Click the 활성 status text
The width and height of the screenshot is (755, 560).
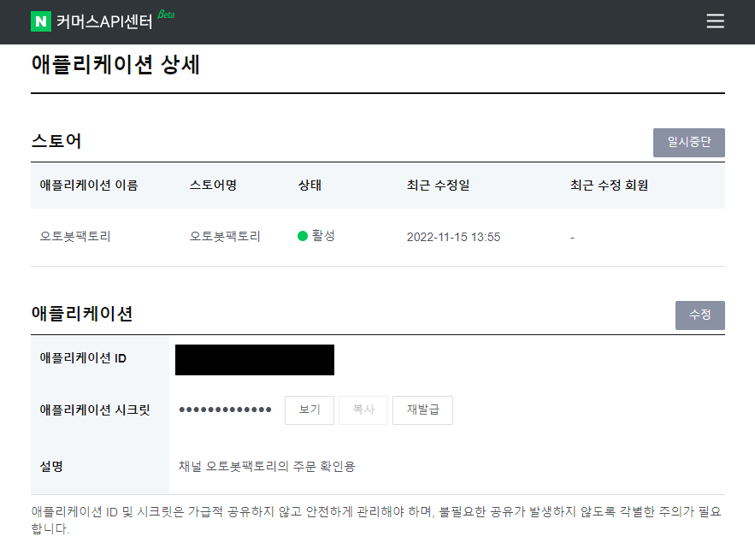pyautogui.click(x=323, y=236)
